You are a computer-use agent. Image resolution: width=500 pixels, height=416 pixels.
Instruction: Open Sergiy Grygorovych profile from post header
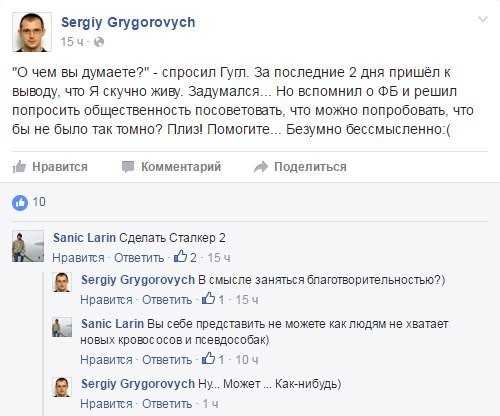128,23
